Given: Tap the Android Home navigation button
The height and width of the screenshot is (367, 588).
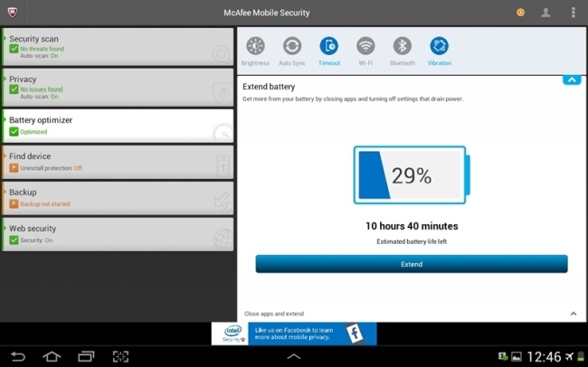Looking at the screenshot, I should (52, 356).
